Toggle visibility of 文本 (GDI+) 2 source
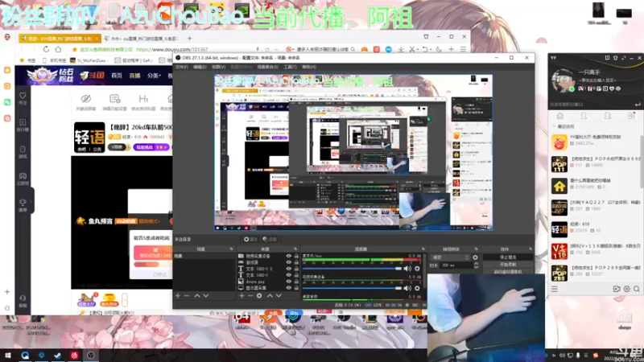The height and width of the screenshot is (362, 644). point(289,269)
